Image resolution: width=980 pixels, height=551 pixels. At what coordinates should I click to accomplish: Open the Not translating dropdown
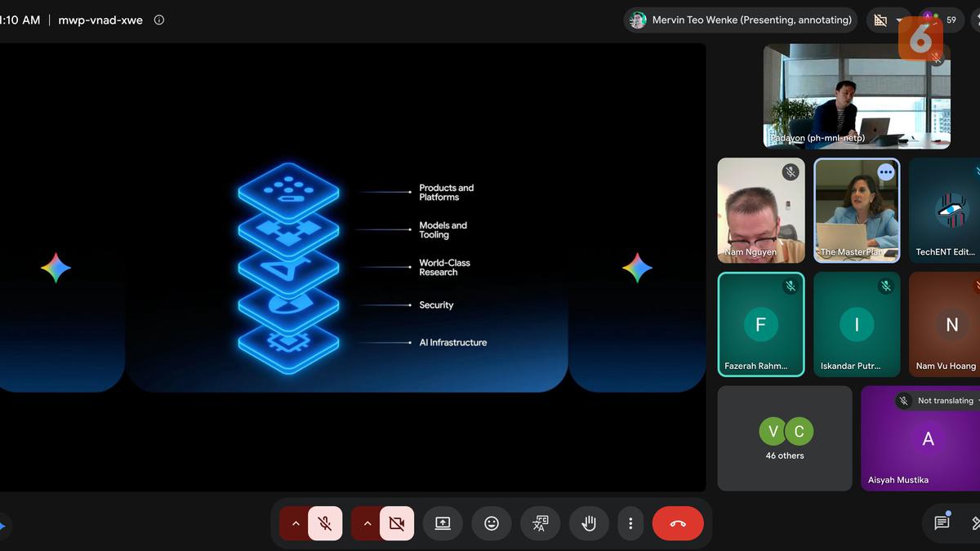[940, 401]
